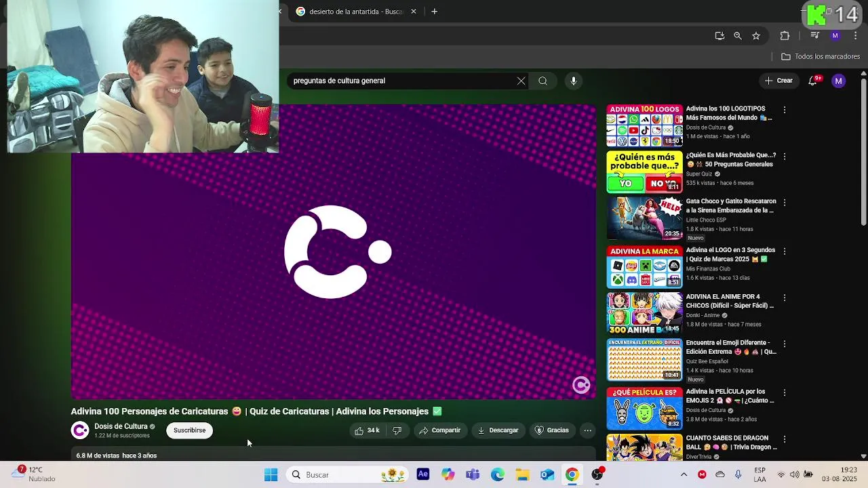Screen dimensions: 868x488
Task: Open Microsoft Teams from the taskbar
Action: [473, 475]
